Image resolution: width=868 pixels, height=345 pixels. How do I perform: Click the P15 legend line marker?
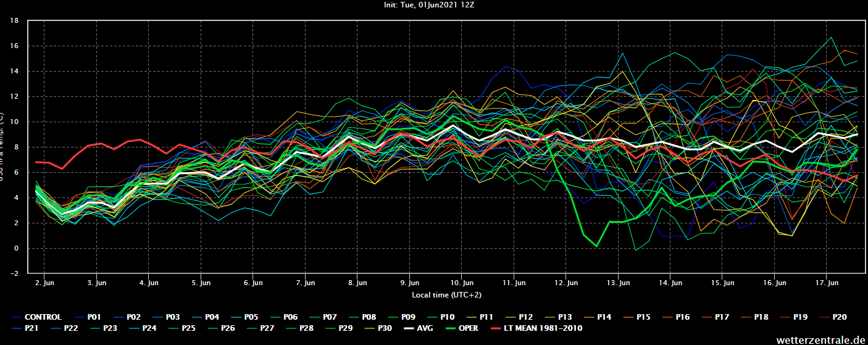click(x=624, y=317)
